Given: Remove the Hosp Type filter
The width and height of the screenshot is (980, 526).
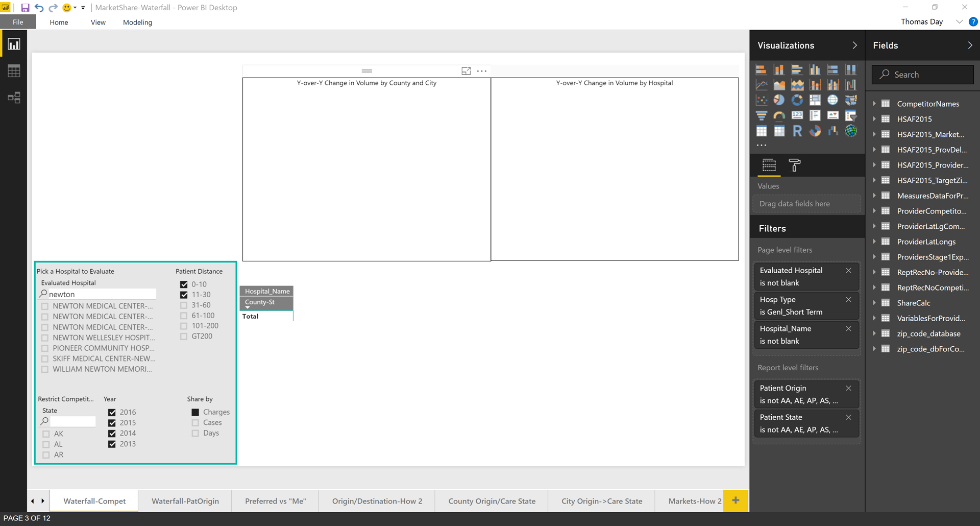Looking at the screenshot, I should pyautogui.click(x=848, y=300).
